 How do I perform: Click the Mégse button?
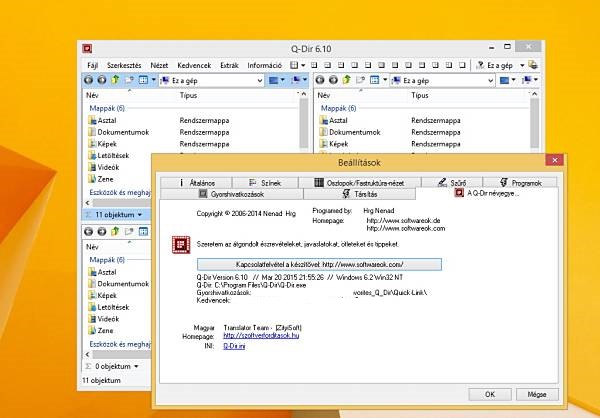(x=537, y=394)
